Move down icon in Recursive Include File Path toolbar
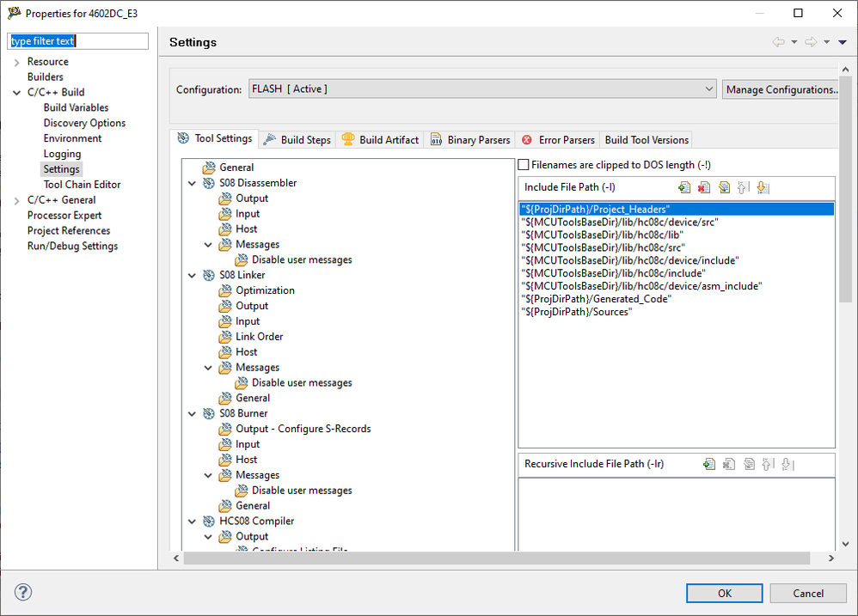 point(788,464)
